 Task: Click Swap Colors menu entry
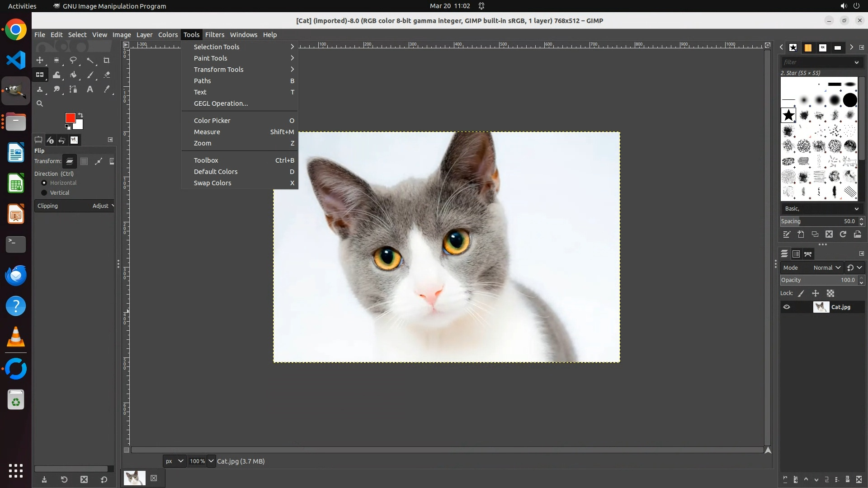(x=212, y=183)
